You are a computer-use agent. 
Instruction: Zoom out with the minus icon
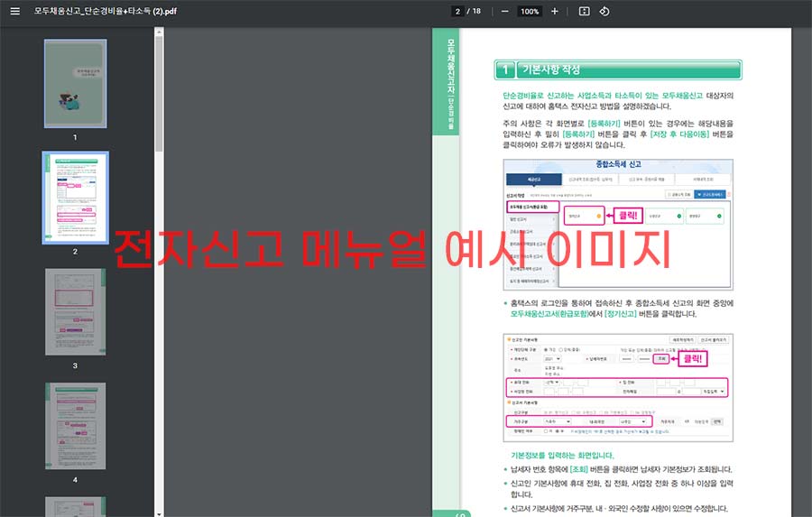coord(504,12)
